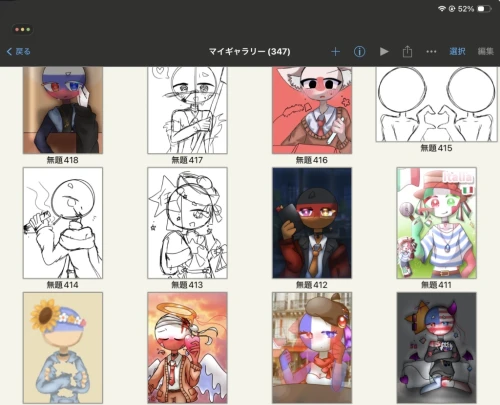The width and height of the screenshot is (500, 405).
Task: Check the Wi-Fi status icon
Action: click(442, 9)
